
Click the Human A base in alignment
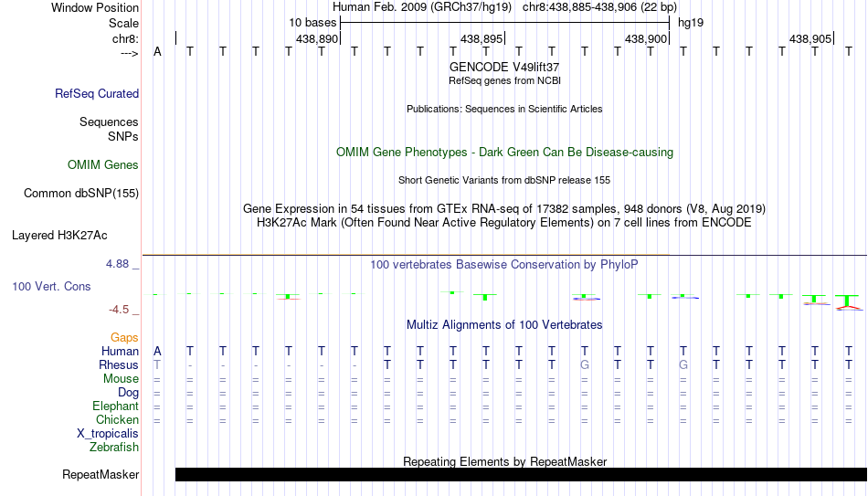(x=157, y=352)
